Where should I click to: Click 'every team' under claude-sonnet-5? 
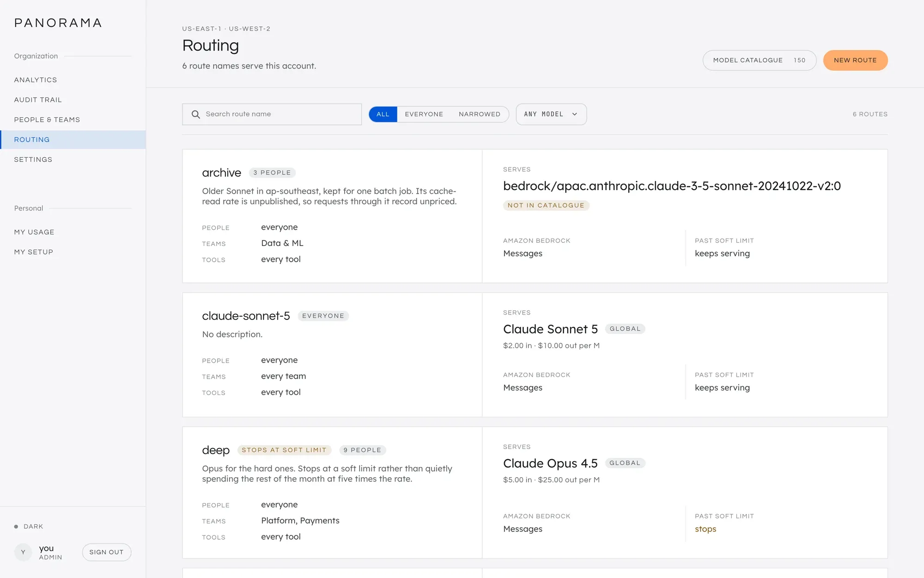284,376
